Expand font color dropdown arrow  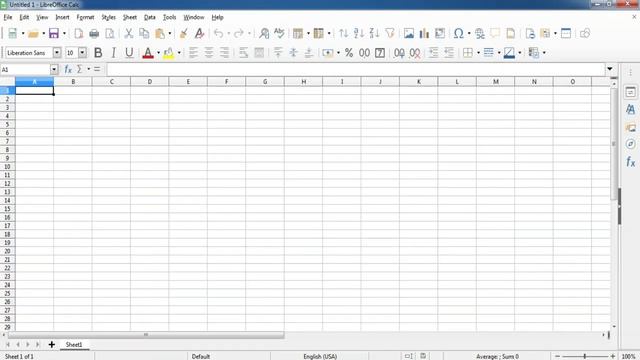click(x=158, y=53)
